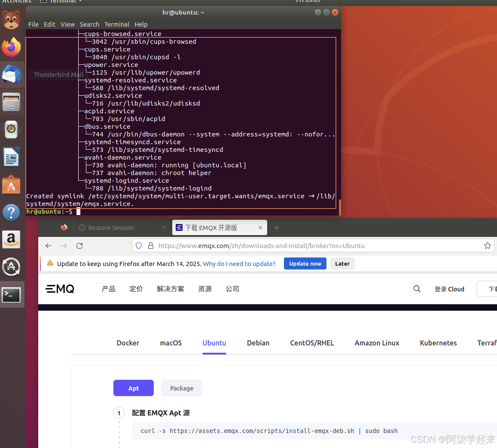Open Firefox from the Ubuntu dock
The height and width of the screenshot is (448, 497).
(x=12, y=48)
